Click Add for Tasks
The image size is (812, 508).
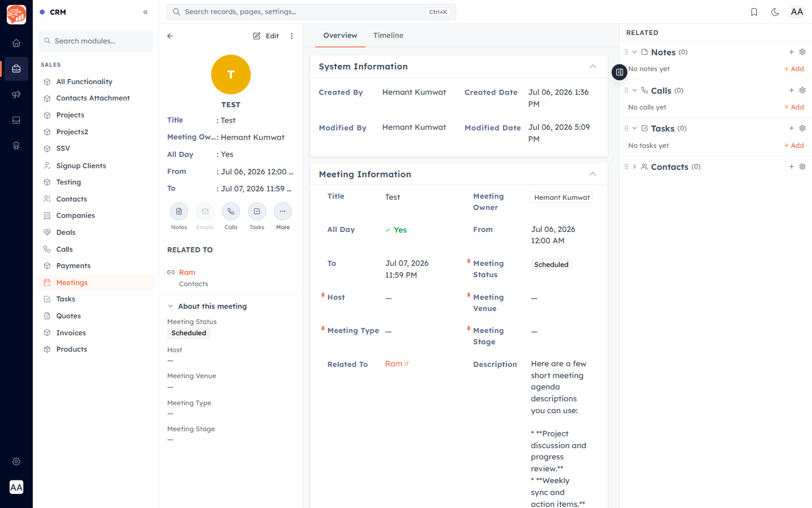coord(794,146)
